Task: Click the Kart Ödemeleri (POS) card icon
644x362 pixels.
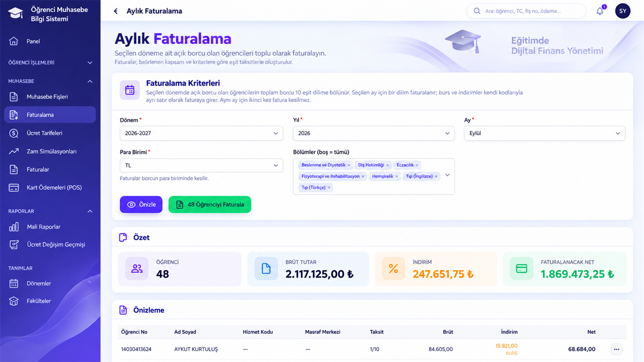Action: pos(14,188)
